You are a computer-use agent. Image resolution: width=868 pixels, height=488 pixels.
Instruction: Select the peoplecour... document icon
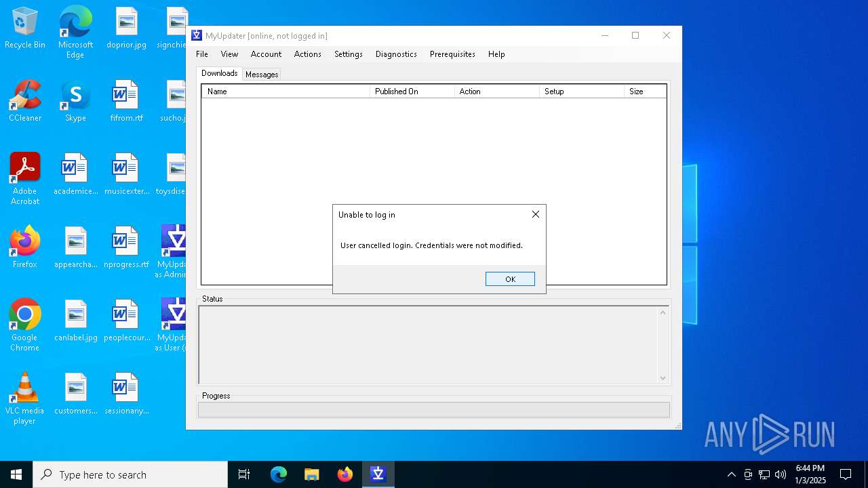126,321
